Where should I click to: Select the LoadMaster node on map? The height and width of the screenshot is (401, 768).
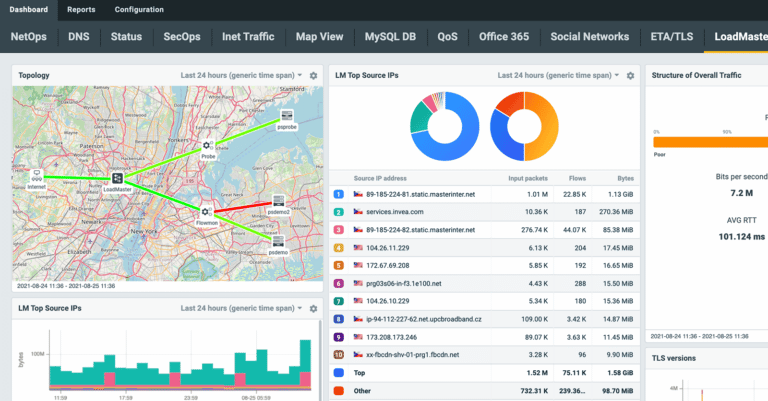(x=117, y=178)
